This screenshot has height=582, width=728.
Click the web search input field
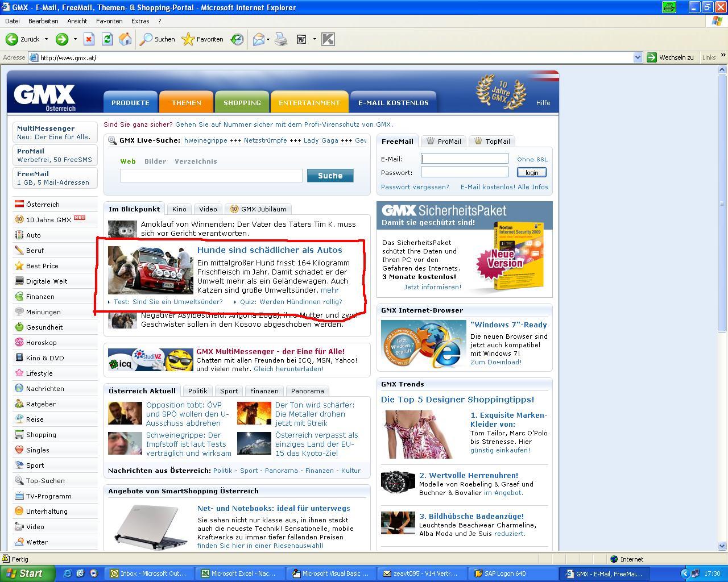[211, 176]
